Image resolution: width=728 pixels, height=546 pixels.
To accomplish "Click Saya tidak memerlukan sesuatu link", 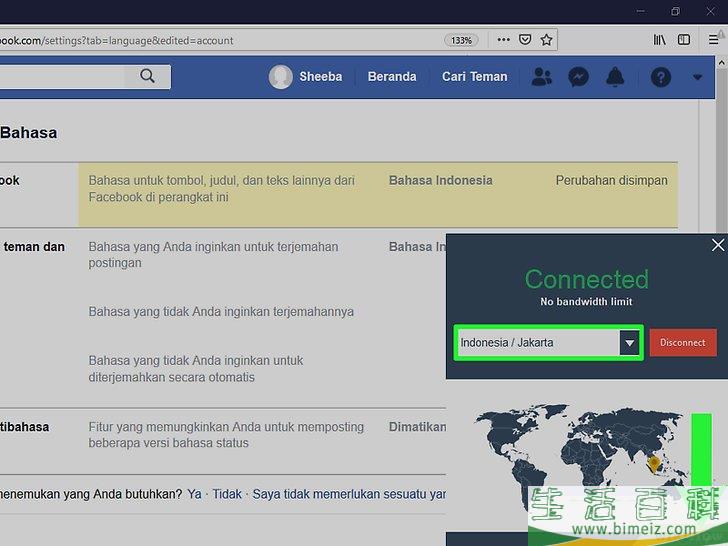I will coord(349,494).
